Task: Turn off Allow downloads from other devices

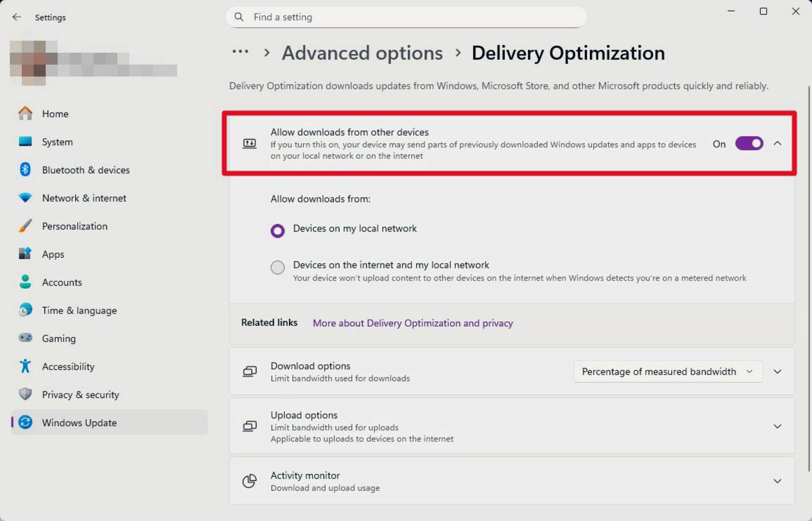Action: point(749,144)
